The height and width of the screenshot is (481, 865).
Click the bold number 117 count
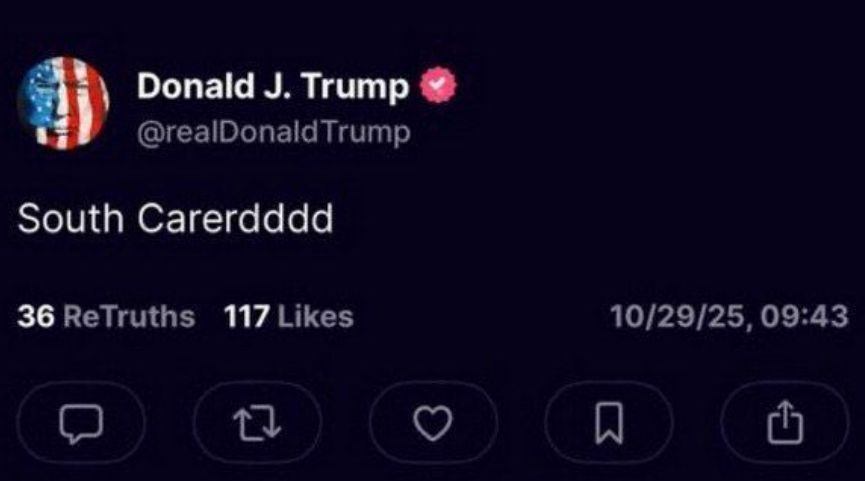[247, 317]
